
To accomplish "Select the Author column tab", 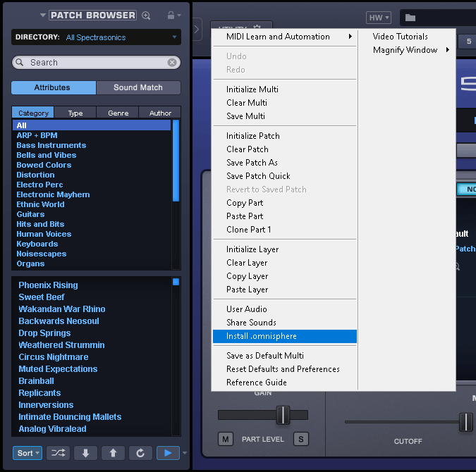I will [x=160, y=113].
